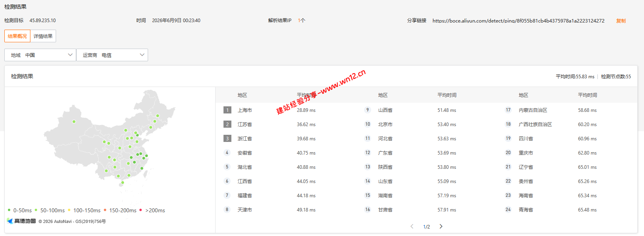Click the 甘肃省 region cell

coord(385,210)
